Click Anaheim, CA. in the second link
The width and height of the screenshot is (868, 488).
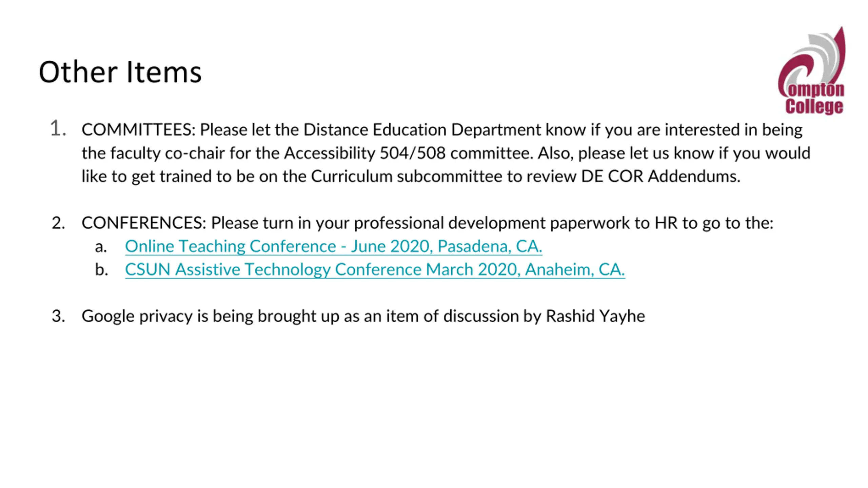pos(575,270)
